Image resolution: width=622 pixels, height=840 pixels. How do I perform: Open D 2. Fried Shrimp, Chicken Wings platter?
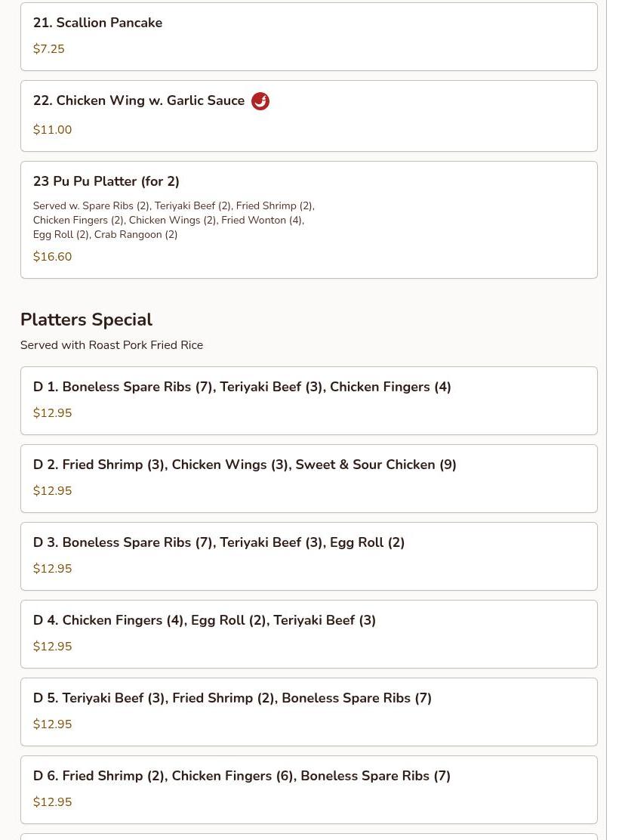point(245,465)
